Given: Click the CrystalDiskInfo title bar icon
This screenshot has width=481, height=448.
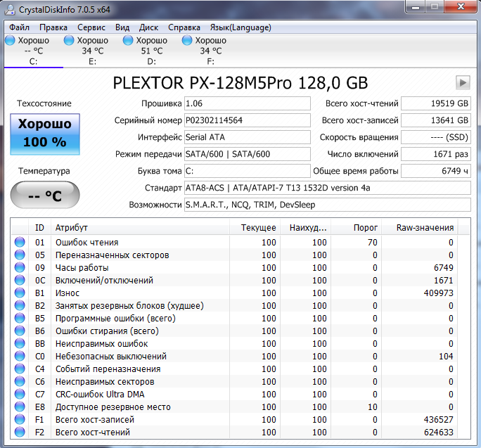Looking at the screenshot, I should tap(10, 10).
